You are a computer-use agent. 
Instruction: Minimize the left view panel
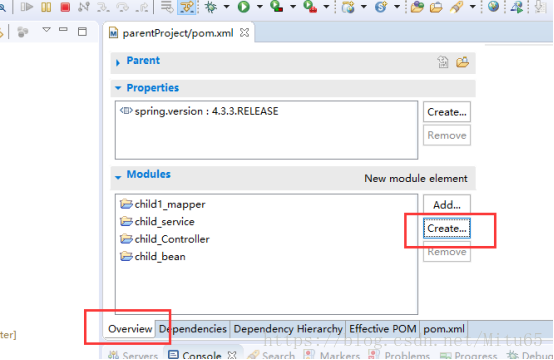pyautogui.click(x=63, y=30)
